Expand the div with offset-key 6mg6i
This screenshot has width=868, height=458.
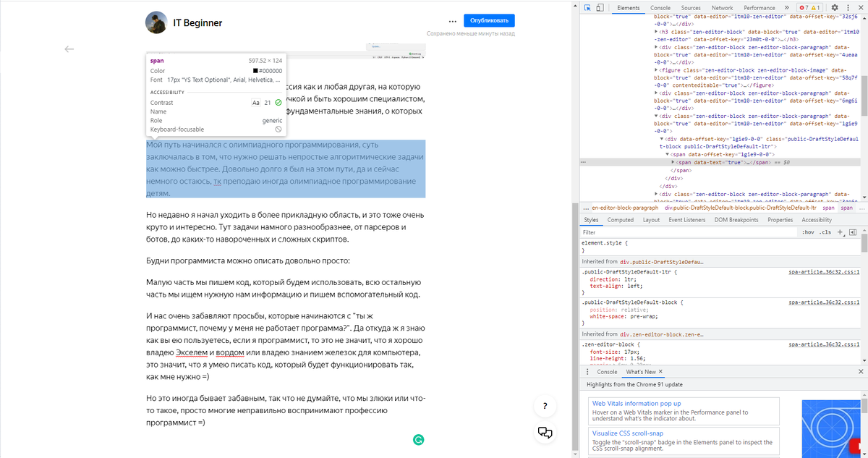[655, 93]
